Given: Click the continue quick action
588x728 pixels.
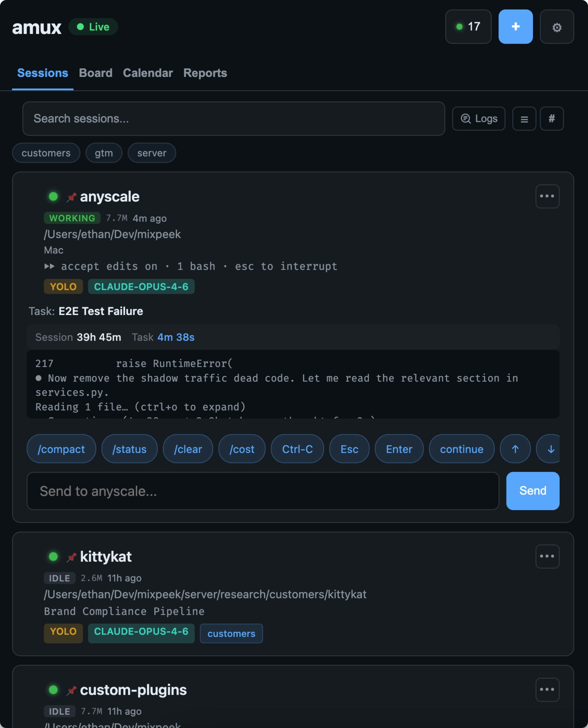Looking at the screenshot, I should click(461, 449).
